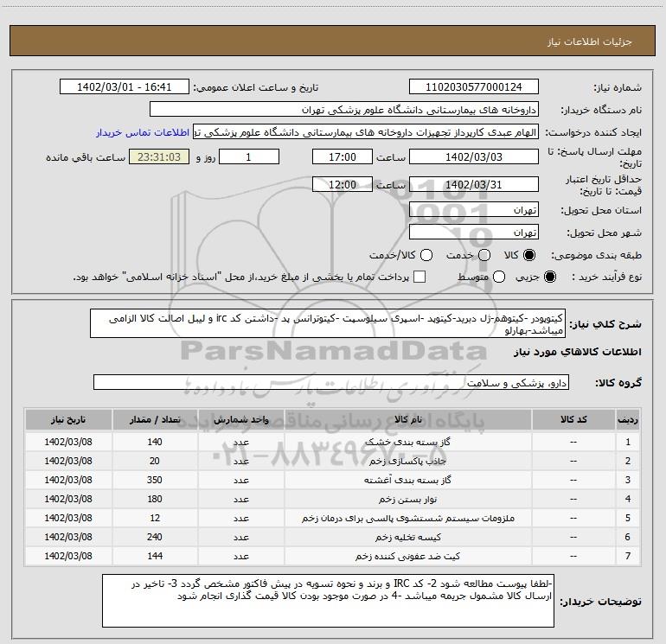Select the کالا/خدمت radio button
The height and width of the screenshot is (644, 666).
pos(426,255)
